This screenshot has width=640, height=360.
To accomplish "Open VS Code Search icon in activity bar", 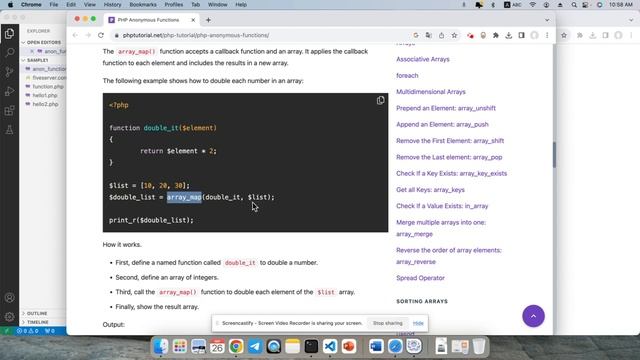I will click(9, 53).
